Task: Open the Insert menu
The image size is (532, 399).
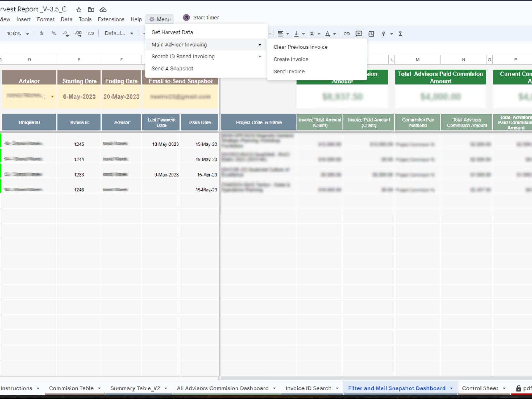Action: pyautogui.click(x=24, y=19)
